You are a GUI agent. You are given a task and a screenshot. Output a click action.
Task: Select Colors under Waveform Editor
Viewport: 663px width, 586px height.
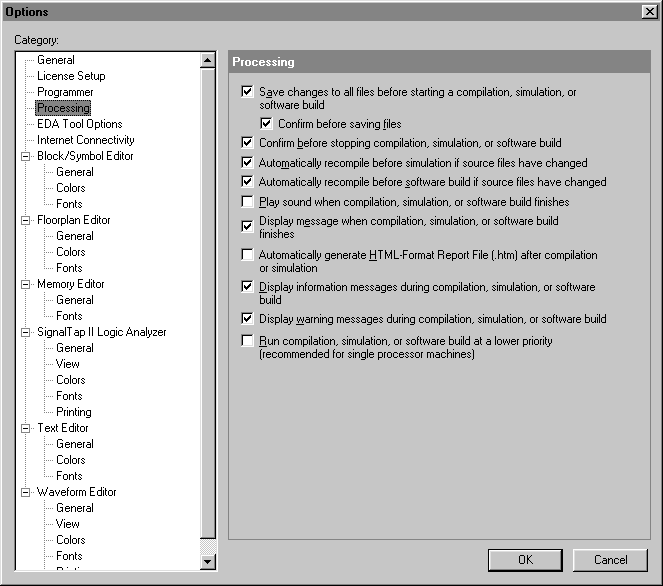pyautogui.click(x=71, y=540)
